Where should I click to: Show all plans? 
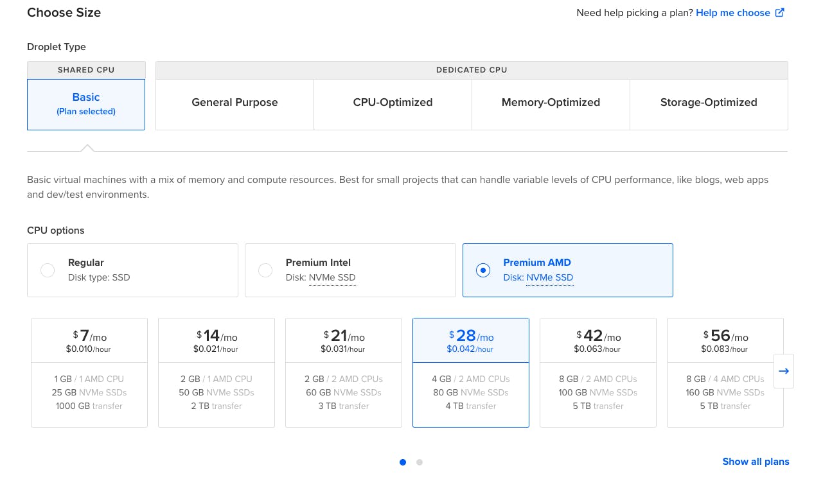(x=756, y=462)
